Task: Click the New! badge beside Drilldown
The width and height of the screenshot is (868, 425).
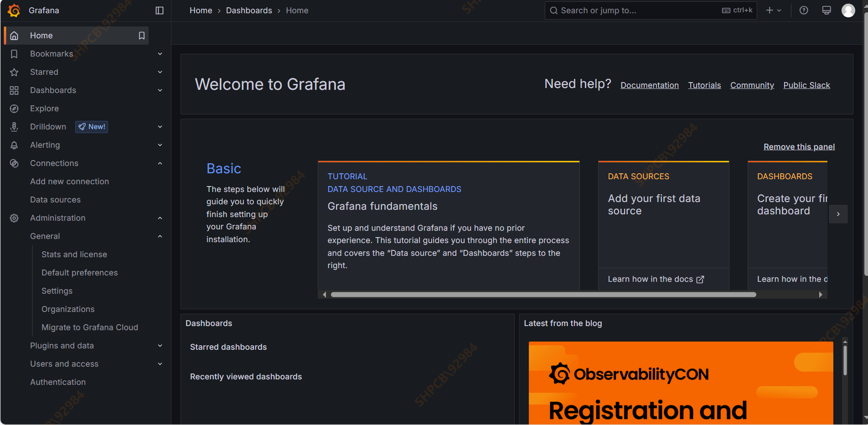Action: (92, 127)
